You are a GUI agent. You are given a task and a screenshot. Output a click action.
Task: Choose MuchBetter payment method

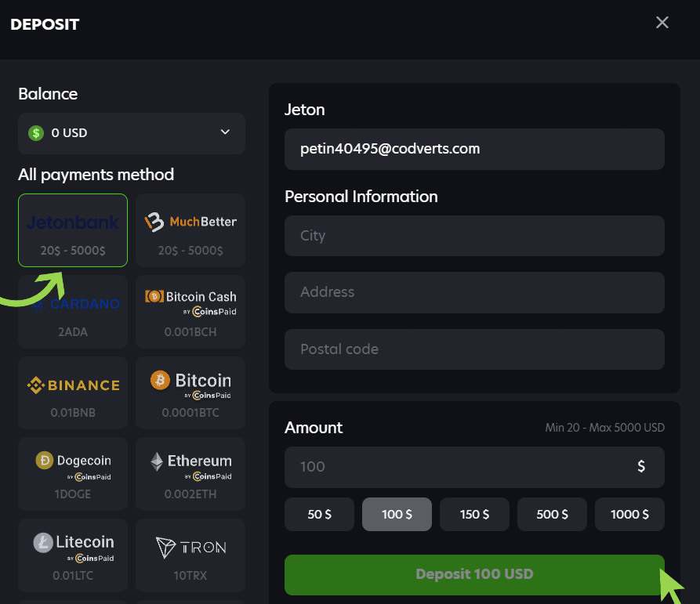pos(190,230)
